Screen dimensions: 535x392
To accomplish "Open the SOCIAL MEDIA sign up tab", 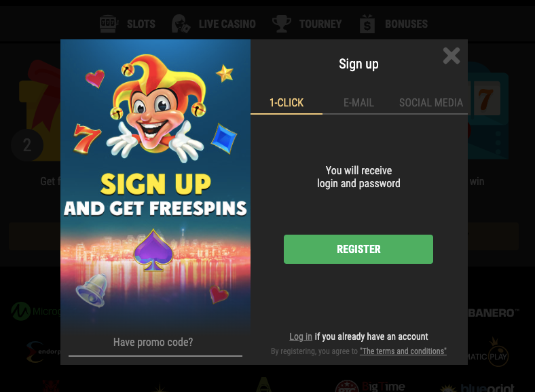I will [431, 102].
